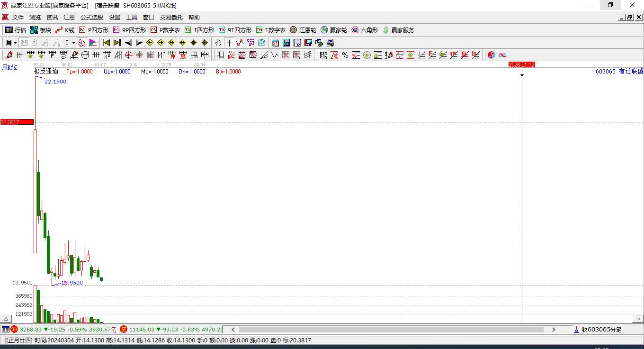Click the 深 Shenzhen index badge

123,329
